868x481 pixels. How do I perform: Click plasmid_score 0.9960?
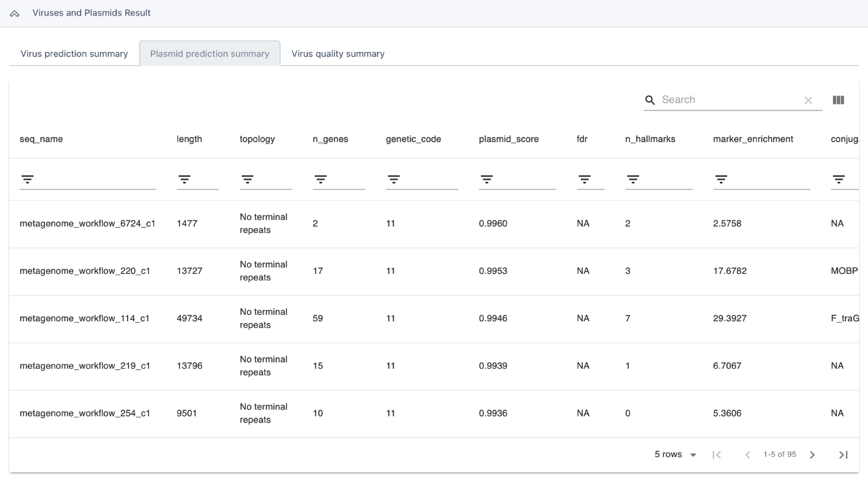click(x=493, y=223)
